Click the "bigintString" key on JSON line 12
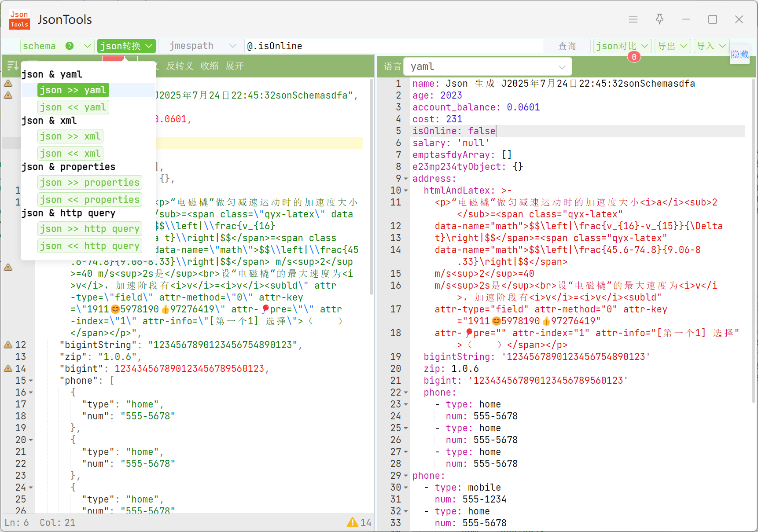Screen dimensions: 758x532 click(98, 345)
